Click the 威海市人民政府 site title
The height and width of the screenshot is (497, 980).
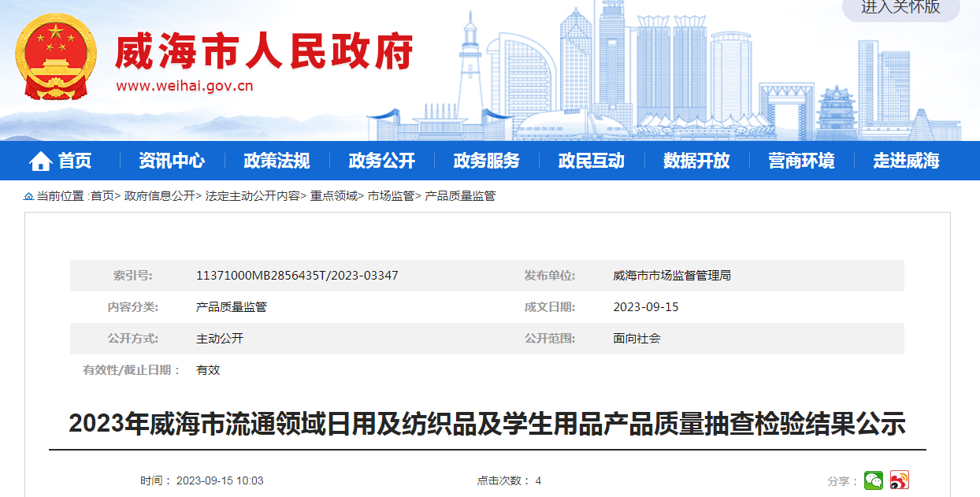click(265, 53)
